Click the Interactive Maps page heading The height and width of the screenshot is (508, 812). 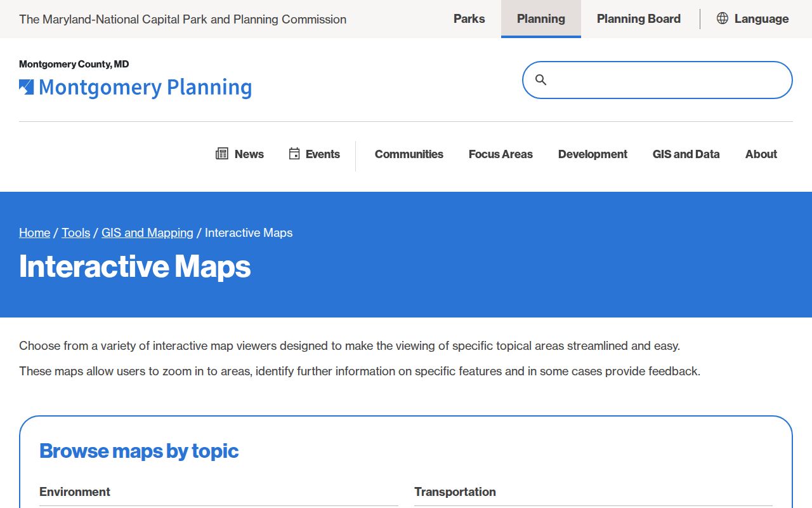[x=135, y=267]
